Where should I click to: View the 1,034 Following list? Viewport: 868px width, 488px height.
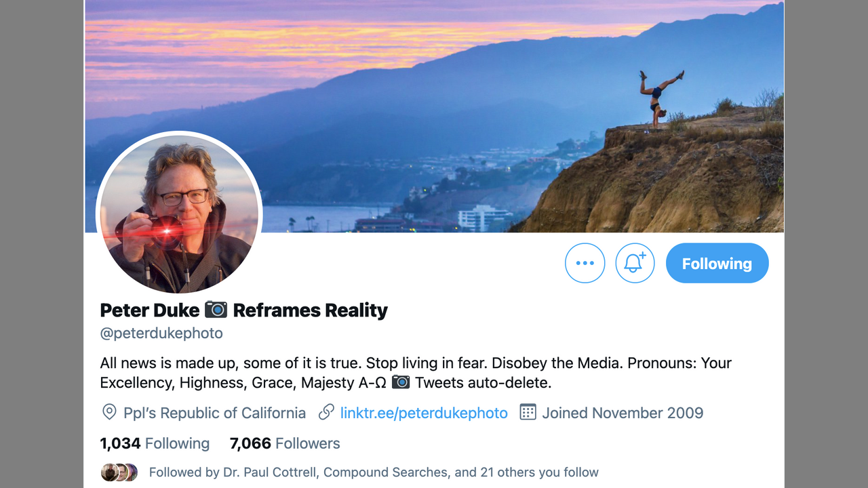pyautogui.click(x=155, y=443)
